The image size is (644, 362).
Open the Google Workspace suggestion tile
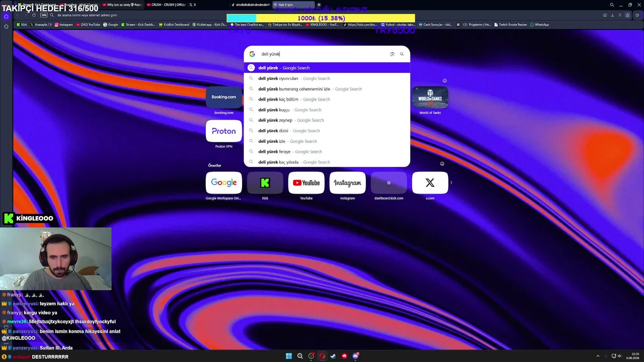(224, 183)
